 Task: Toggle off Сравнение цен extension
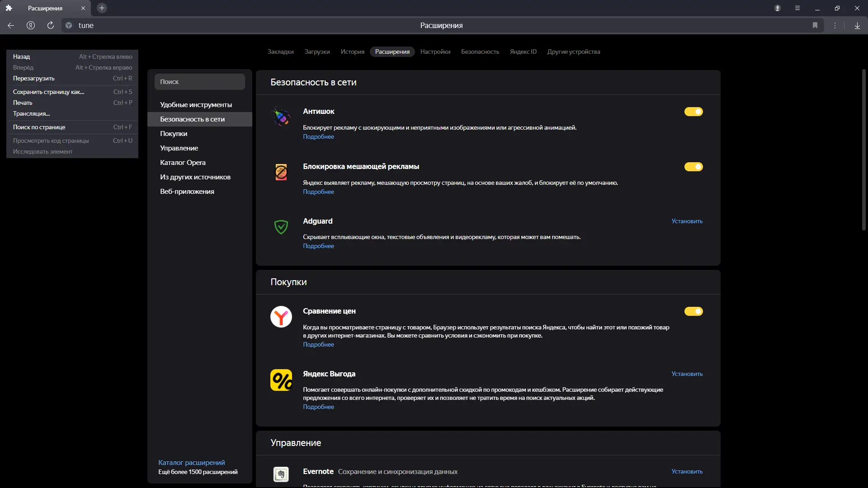693,311
